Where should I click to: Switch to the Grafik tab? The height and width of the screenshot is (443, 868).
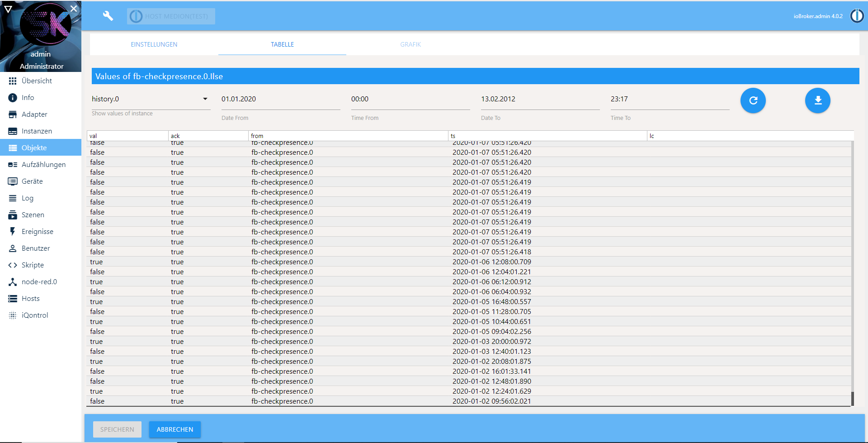coord(410,44)
